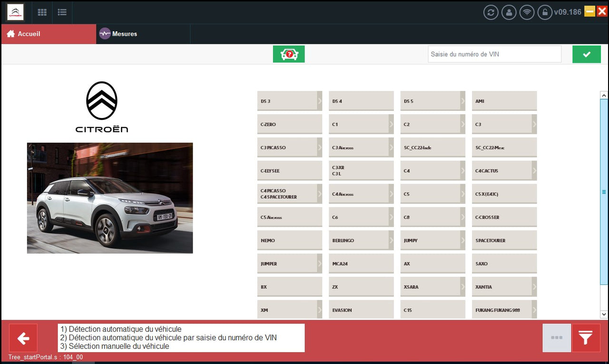Open the red filter funnel icon

[x=586, y=338]
